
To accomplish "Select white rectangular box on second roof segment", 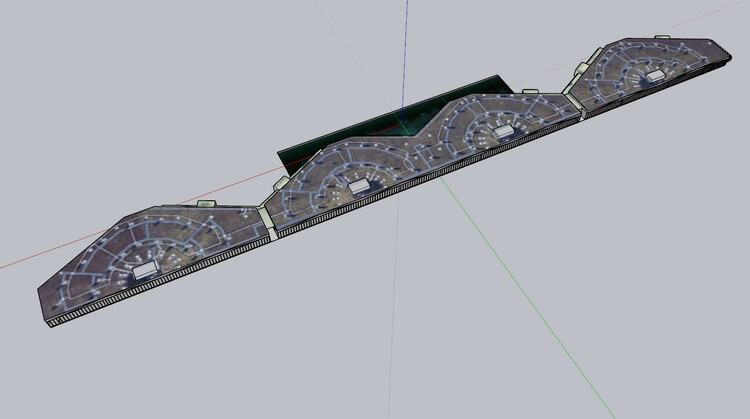I will (x=358, y=187).
